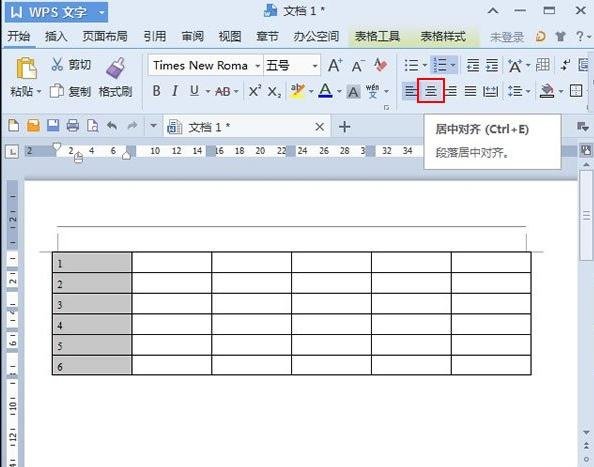
Task: Open the Table Tools (表格工具) tab
Action: tap(377, 36)
